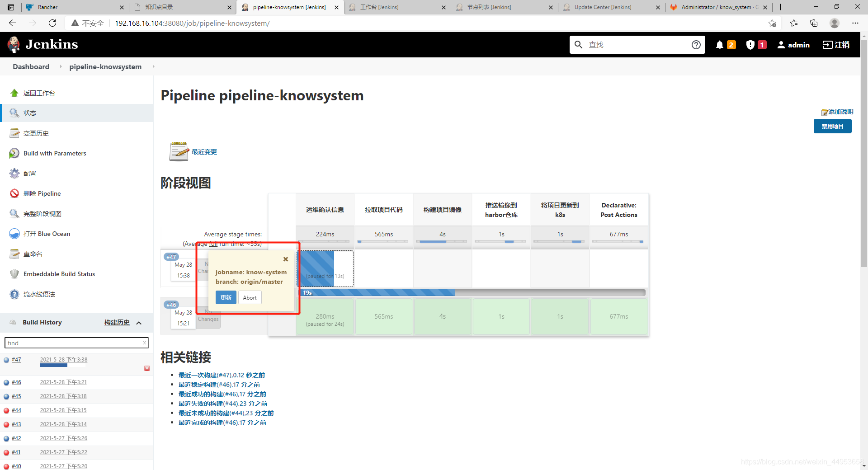
Task: Expand the pipeline-knowsystem breadcrumb arrow
Action: tap(153, 66)
